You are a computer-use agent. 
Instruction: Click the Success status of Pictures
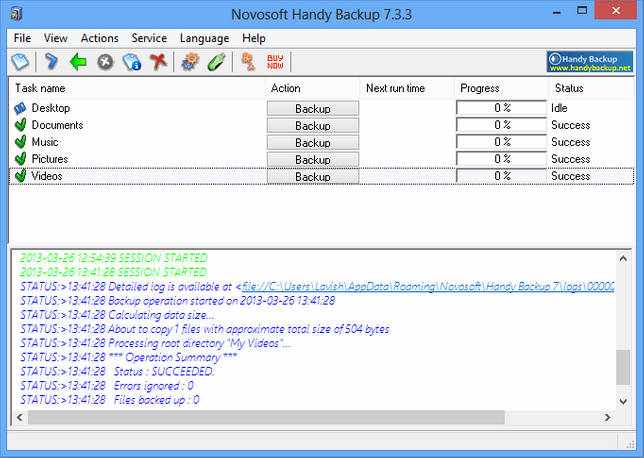[570, 159]
